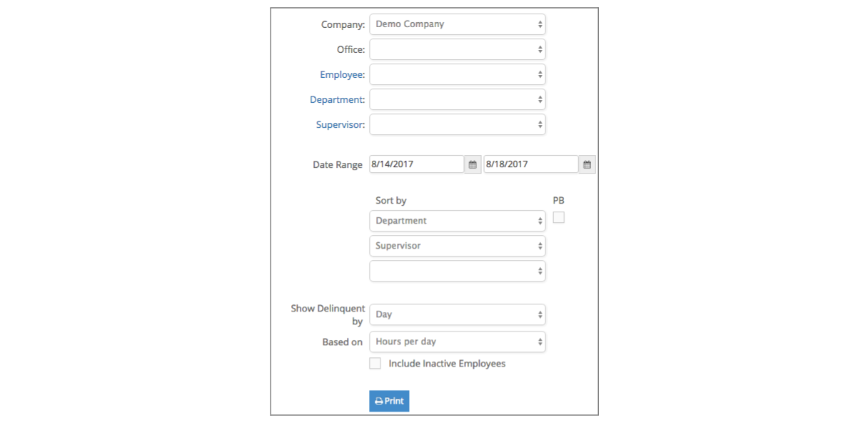Click the Department label link
868x423 pixels.
[x=337, y=100]
